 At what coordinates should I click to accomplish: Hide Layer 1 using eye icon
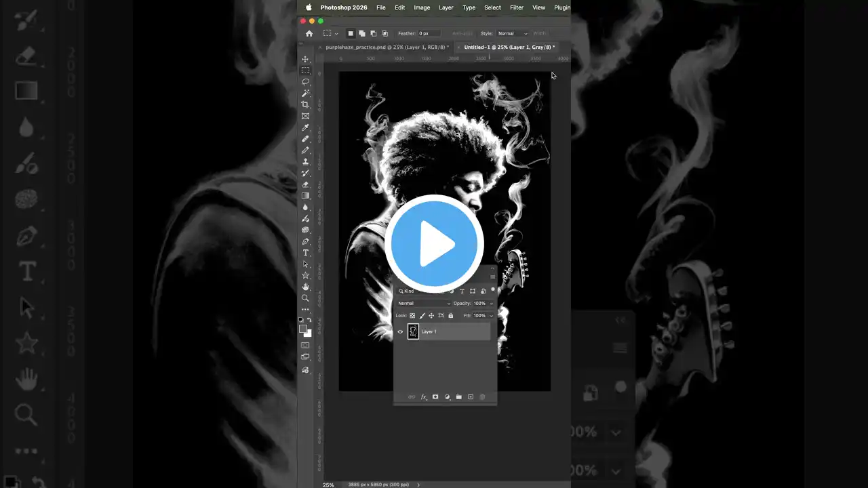(400, 331)
